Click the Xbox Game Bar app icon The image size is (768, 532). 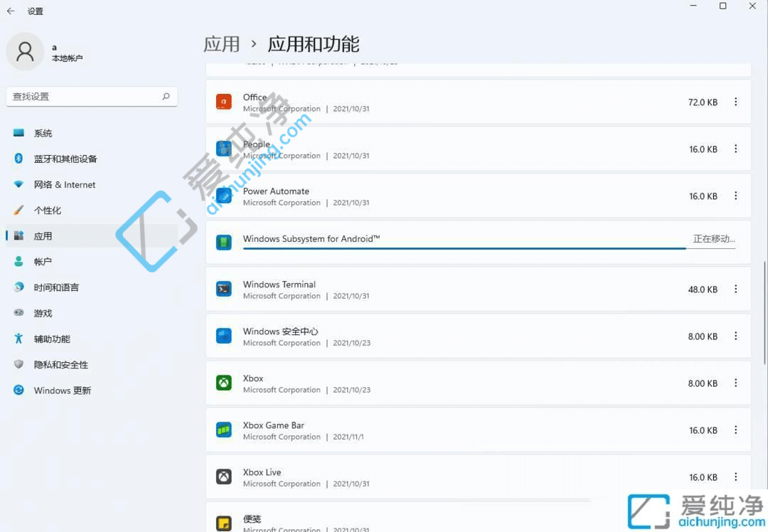224,430
